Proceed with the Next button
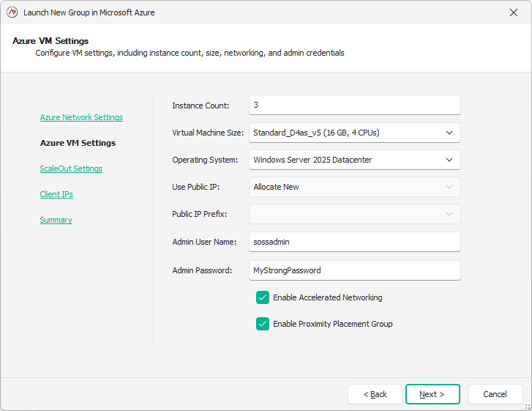Screen dimensions: 532x411 [432, 394]
